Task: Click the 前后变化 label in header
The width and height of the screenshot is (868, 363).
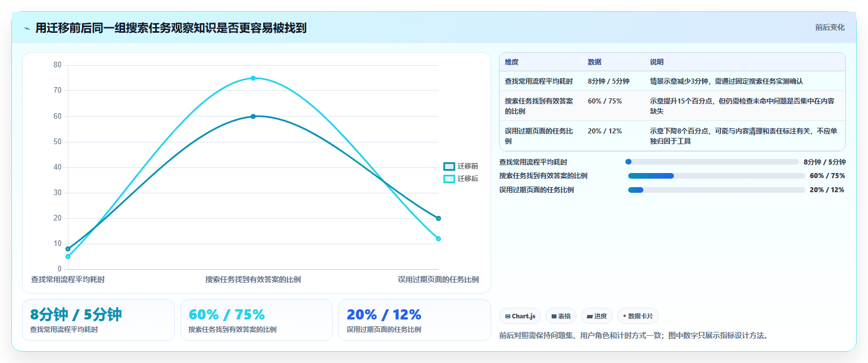Action: point(830,27)
